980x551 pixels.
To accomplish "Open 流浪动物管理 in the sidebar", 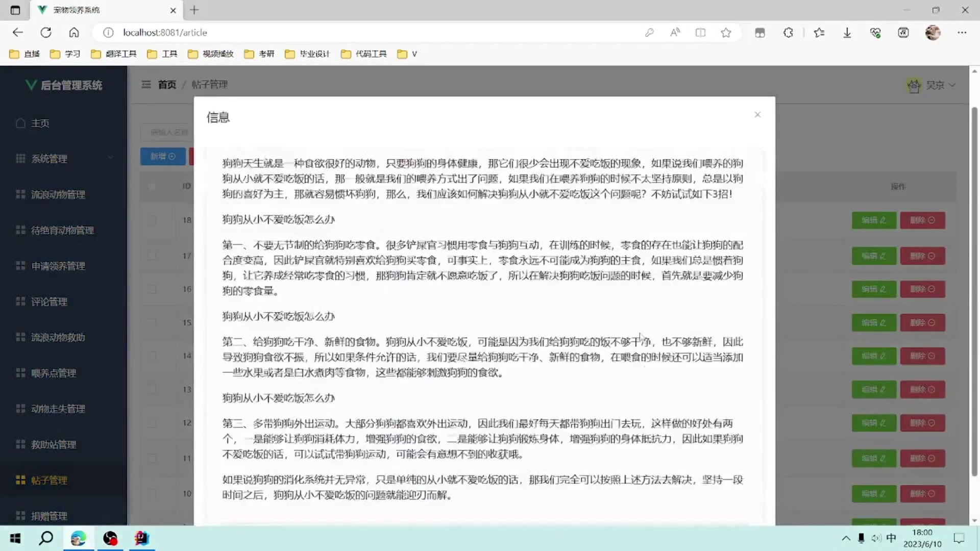I will [x=63, y=195].
